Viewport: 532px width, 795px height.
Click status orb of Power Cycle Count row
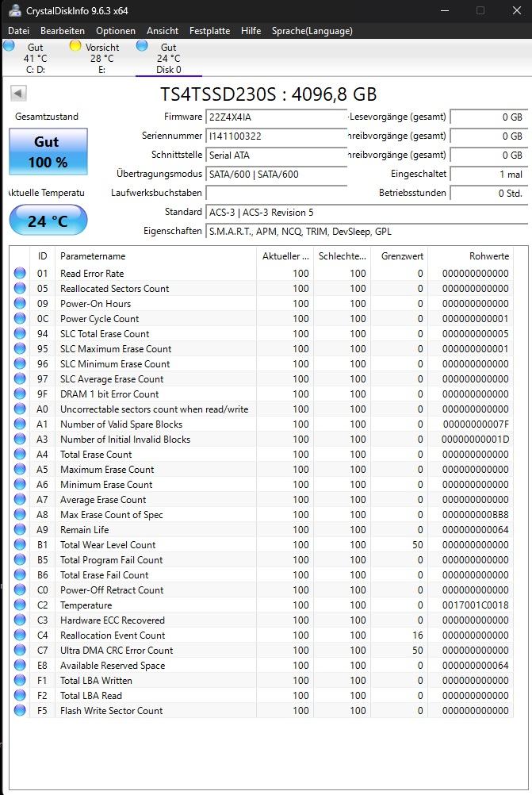pyautogui.click(x=20, y=318)
